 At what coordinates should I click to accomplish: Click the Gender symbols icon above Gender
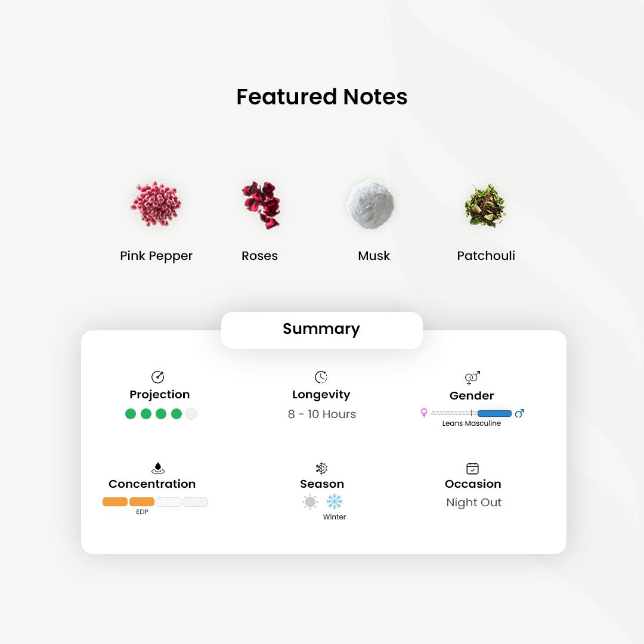(x=472, y=378)
